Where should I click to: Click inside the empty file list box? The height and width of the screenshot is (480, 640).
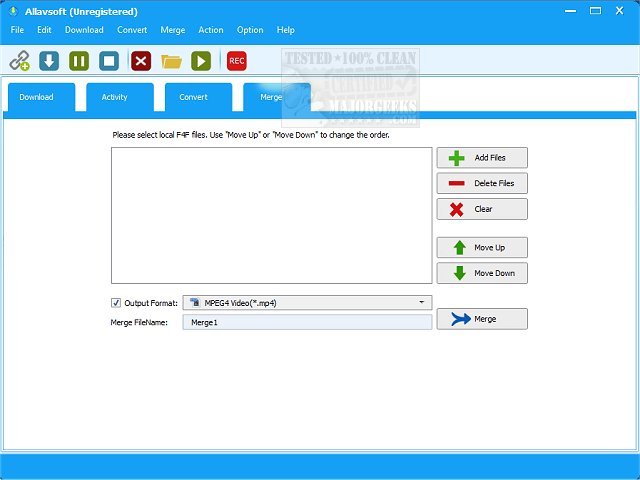pos(271,216)
